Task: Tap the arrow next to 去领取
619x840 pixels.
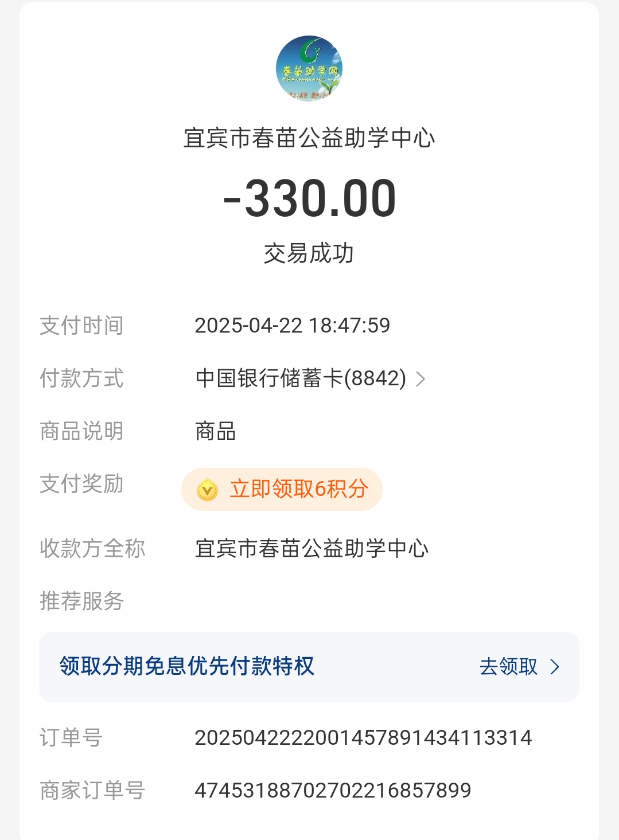Action: [554, 667]
